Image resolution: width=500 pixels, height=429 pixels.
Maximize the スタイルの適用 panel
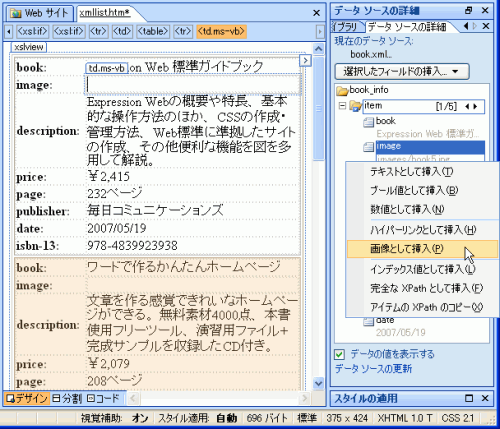pos(469,398)
